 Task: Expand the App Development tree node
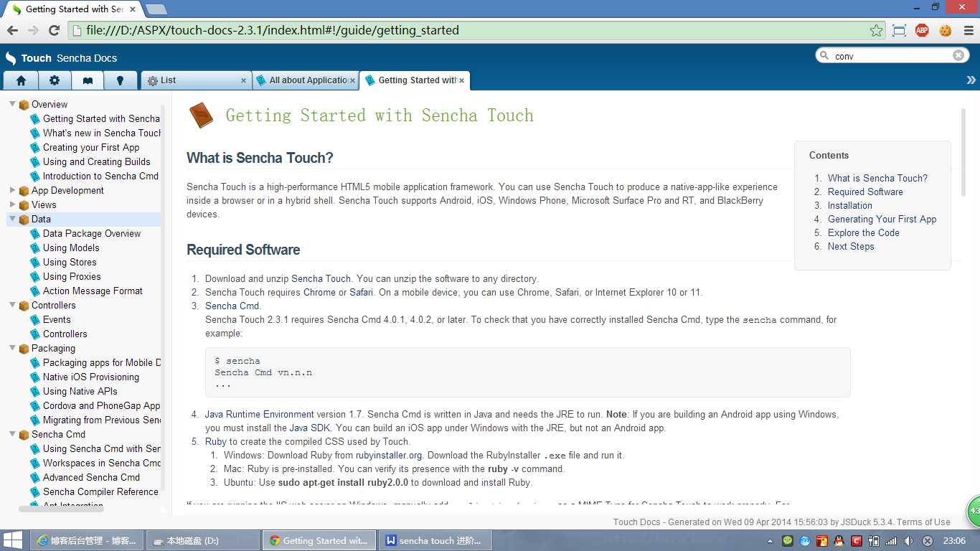pyautogui.click(x=12, y=190)
